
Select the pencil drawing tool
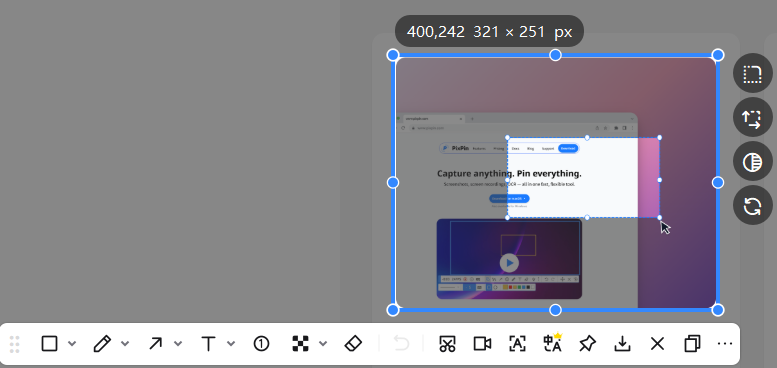[x=102, y=343]
